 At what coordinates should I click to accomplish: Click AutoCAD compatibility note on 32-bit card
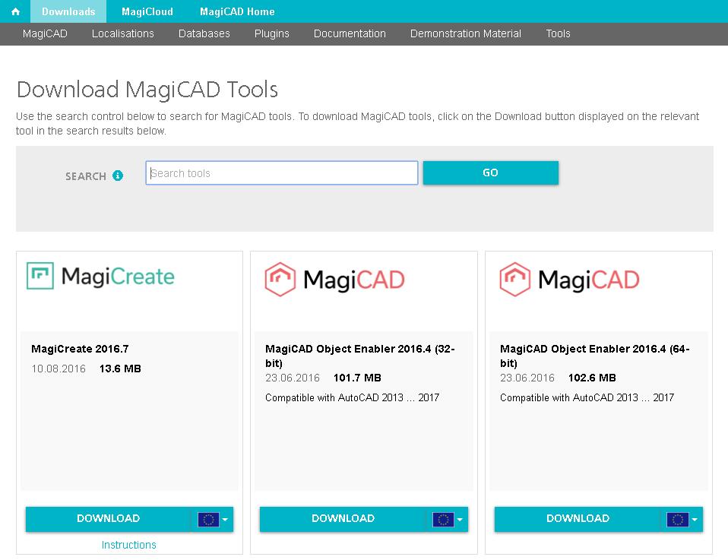point(353,397)
